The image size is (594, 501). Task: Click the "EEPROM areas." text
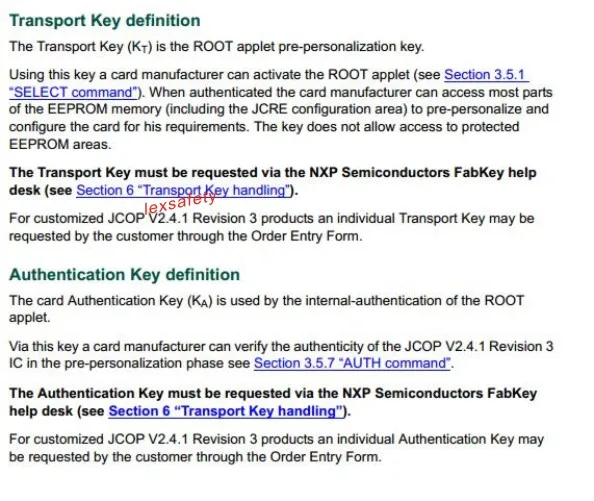tap(60, 144)
